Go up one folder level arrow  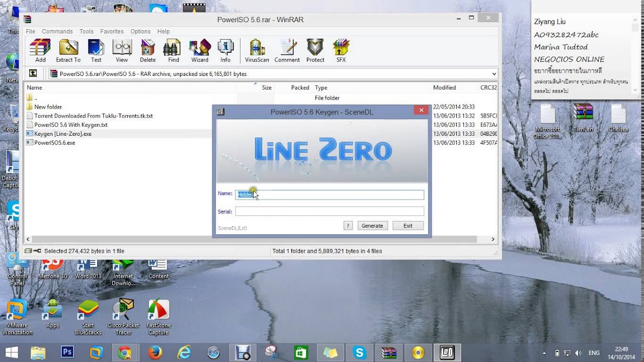[x=33, y=73]
